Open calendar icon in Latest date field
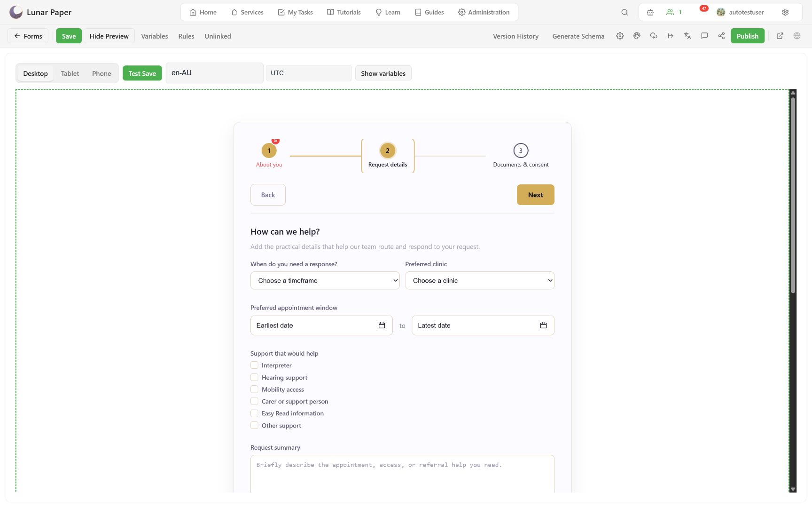The height and width of the screenshot is (508, 812). pyautogui.click(x=543, y=325)
